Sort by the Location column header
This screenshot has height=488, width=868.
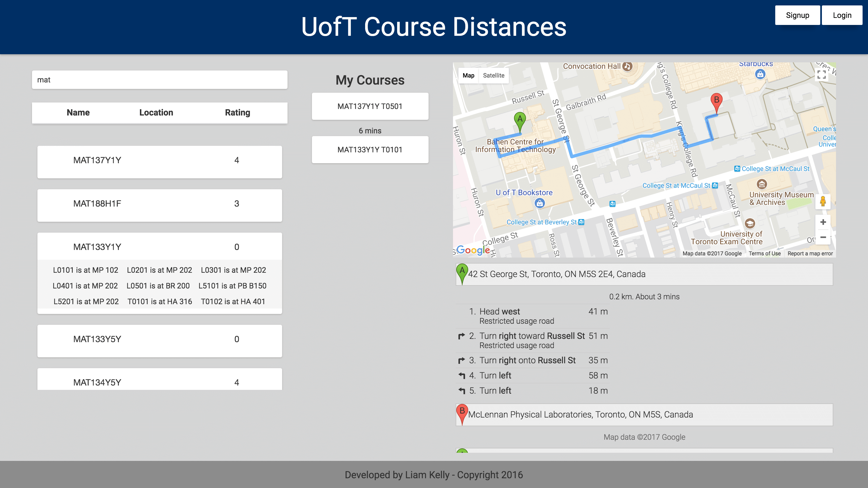click(156, 113)
